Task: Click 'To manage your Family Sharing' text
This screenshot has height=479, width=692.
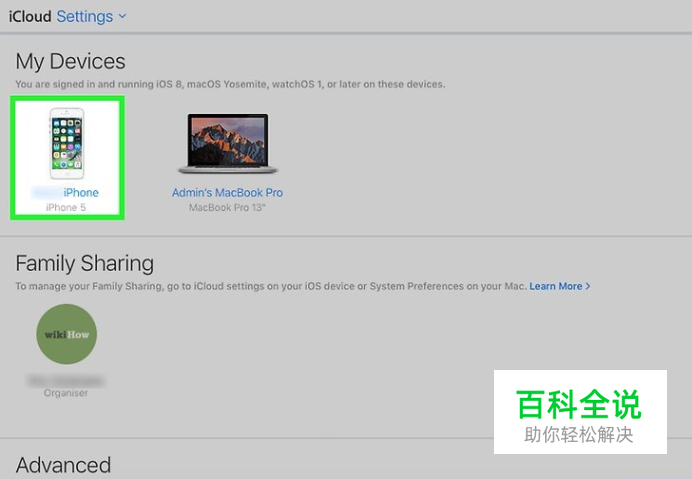Action: point(271,286)
